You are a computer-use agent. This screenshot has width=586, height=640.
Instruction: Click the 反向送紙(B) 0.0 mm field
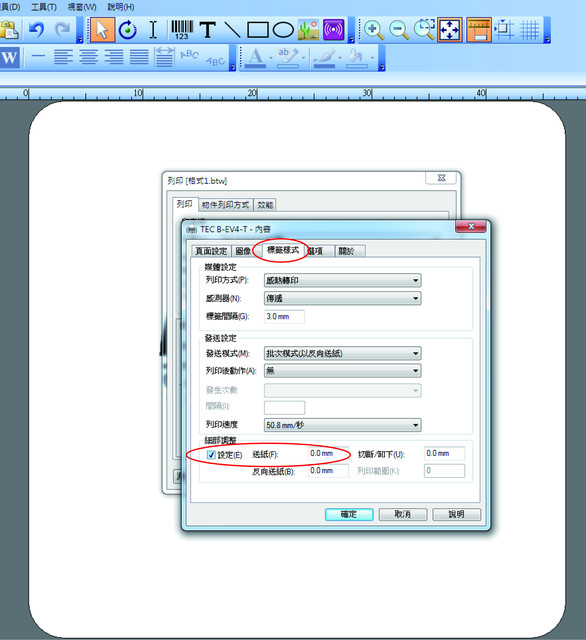tap(329, 471)
